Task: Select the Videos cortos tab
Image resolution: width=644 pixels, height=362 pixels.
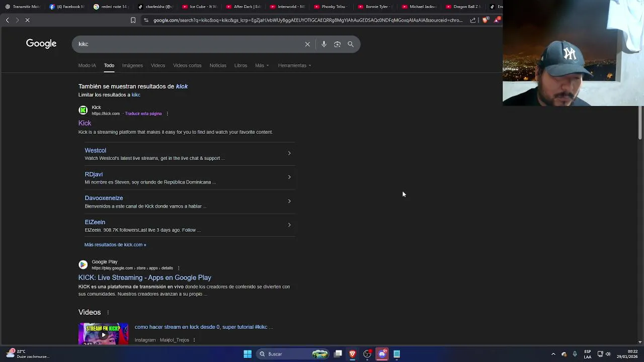Action: 187,65
